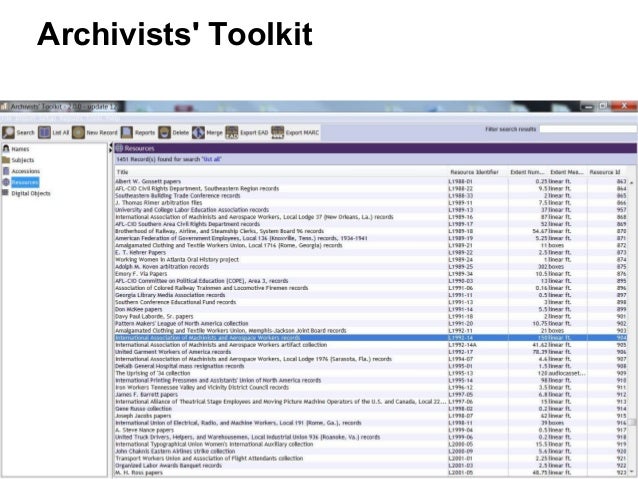Select Emory F. Via Papers row
Image resolution: width=638 pixels, height=479 pixels.
371,273
